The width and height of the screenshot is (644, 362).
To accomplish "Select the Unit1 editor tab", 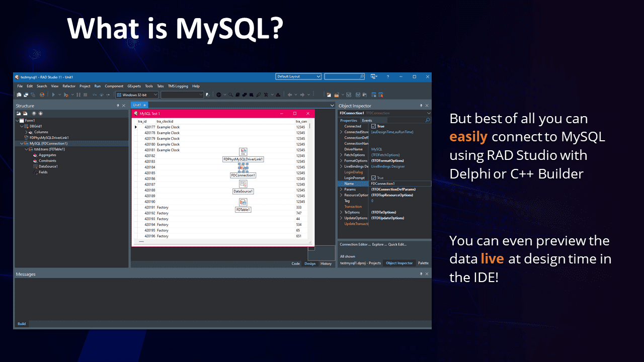I will pyautogui.click(x=139, y=105).
